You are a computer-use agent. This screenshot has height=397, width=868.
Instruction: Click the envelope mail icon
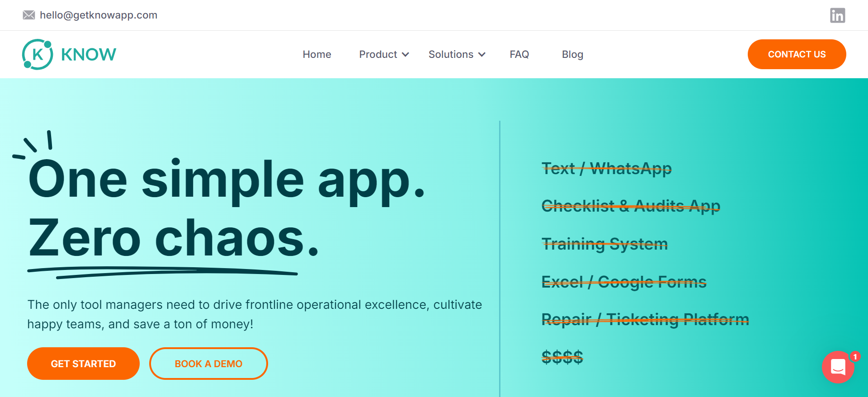pyautogui.click(x=29, y=15)
